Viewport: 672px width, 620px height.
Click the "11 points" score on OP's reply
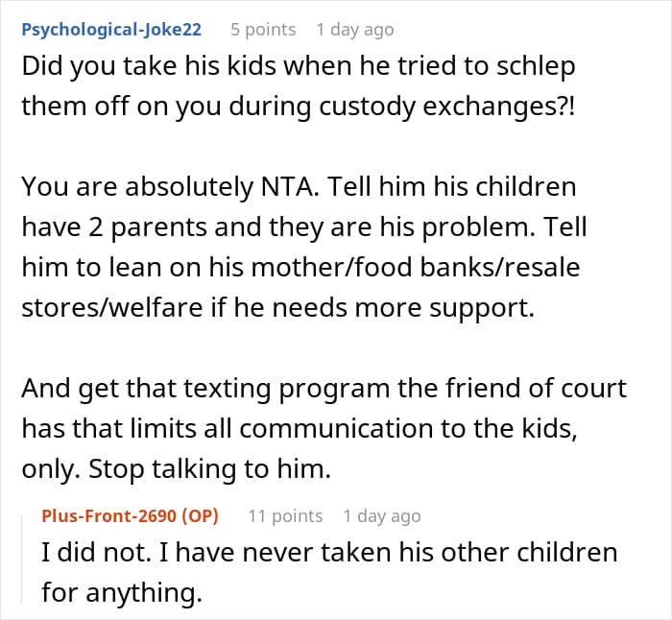tap(285, 516)
